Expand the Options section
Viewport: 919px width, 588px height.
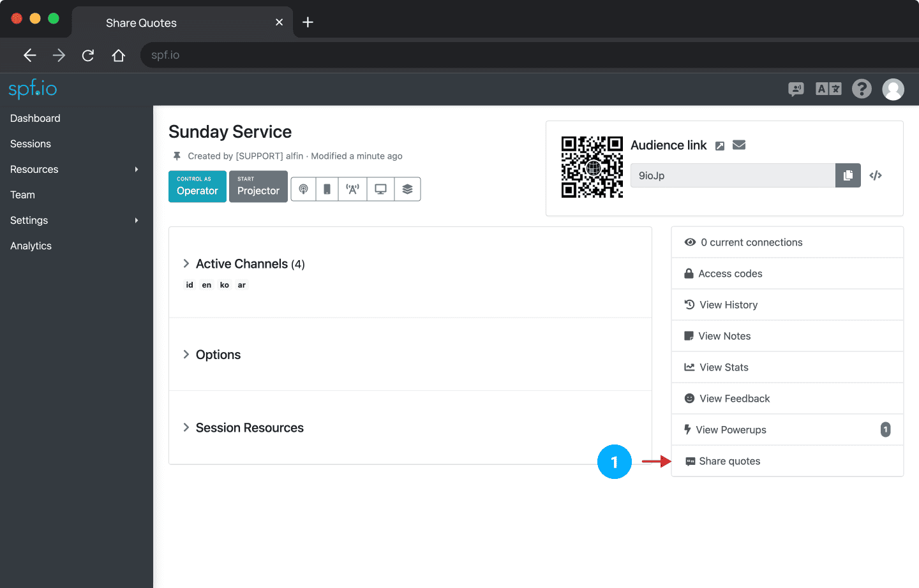coord(186,355)
